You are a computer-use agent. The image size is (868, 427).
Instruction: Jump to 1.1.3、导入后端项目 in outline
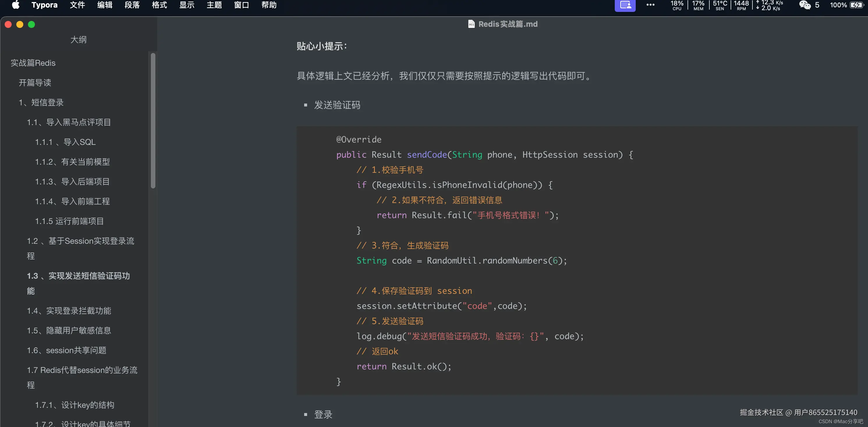coord(72,182)
